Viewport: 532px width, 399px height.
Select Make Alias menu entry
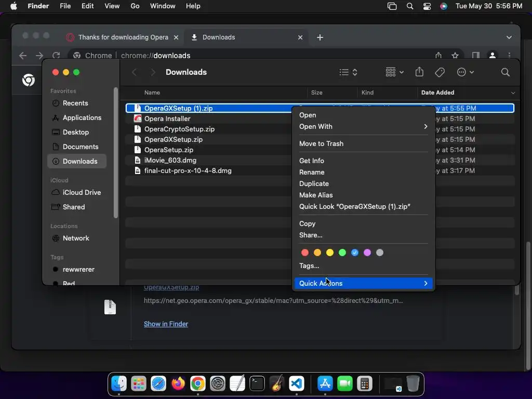[x=363, y=195]
